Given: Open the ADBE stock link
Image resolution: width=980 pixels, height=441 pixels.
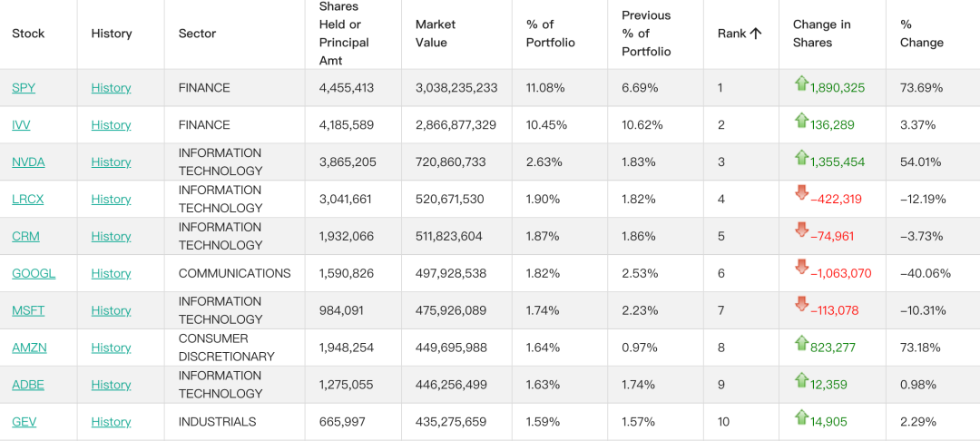Looking at the screenshot, I should click(28, 385).
